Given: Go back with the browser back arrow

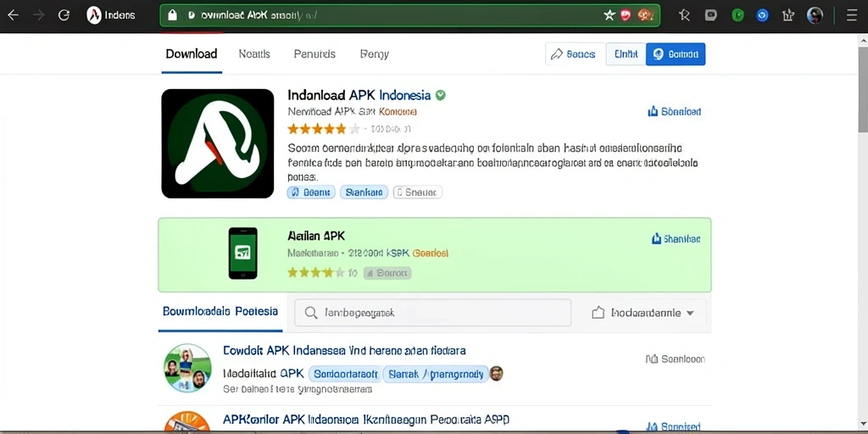Looking at the screenshot, I should [12, 15].
